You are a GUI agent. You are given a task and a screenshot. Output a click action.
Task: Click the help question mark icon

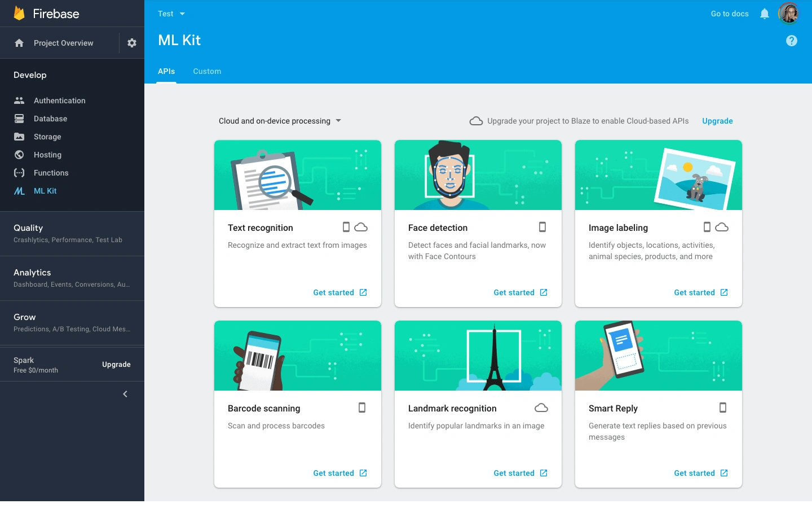(792, 41)
